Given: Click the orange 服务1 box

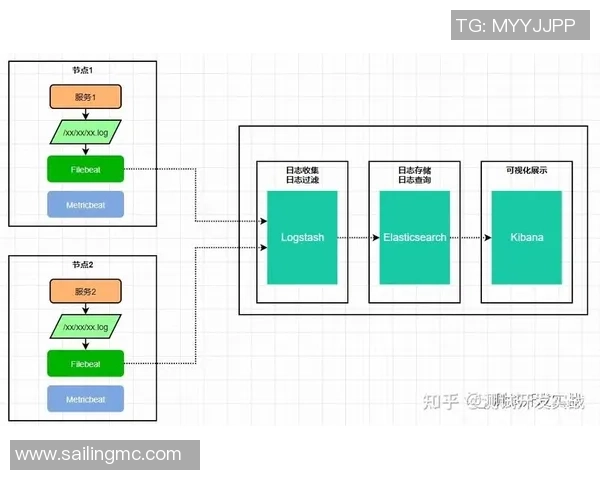Looking at the screenshot, I should point(85,97).
